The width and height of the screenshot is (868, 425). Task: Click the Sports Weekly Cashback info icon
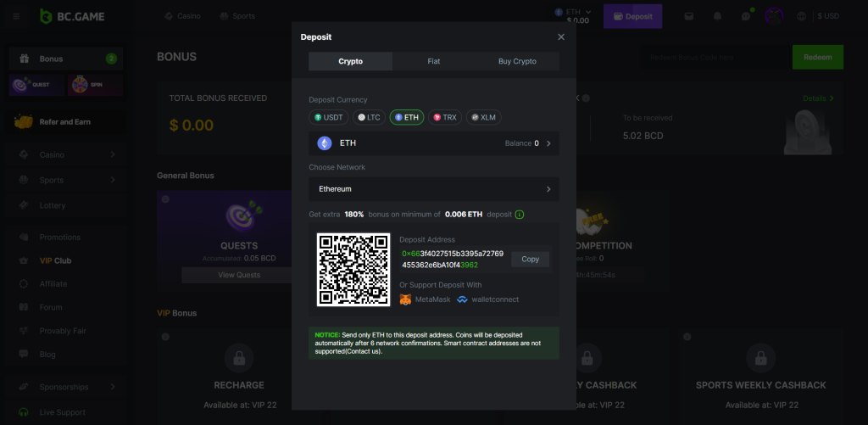click(x=687, y=336)
